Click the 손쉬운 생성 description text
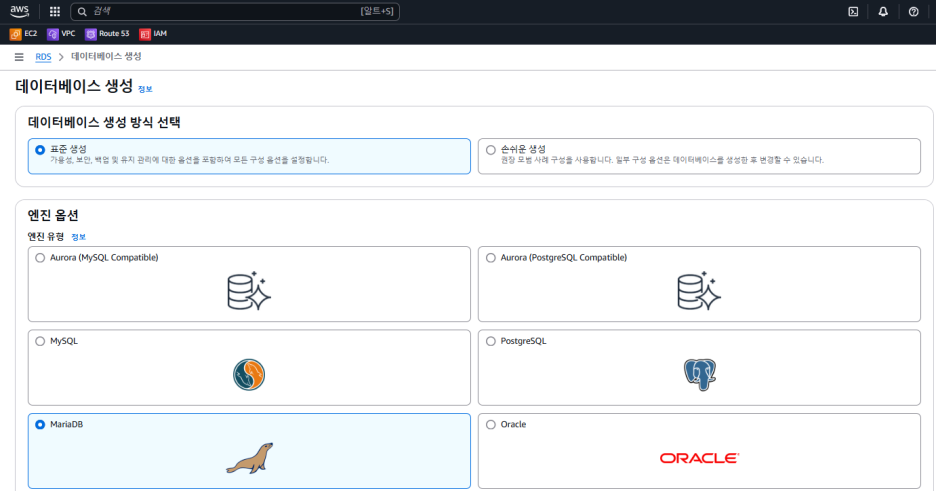The height and width of the screenshot is (491, 936). tap(662, 160)
